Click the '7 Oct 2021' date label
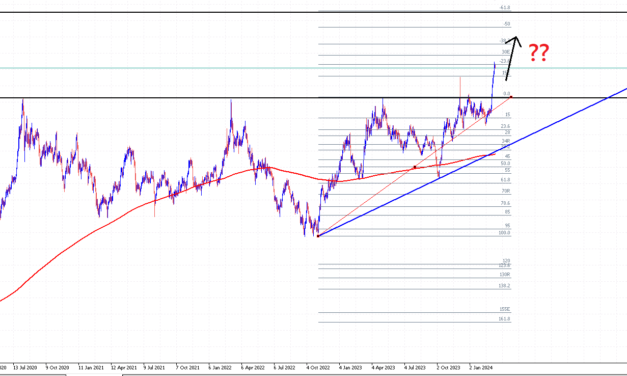Screen dimensions: 627x376 188,367
